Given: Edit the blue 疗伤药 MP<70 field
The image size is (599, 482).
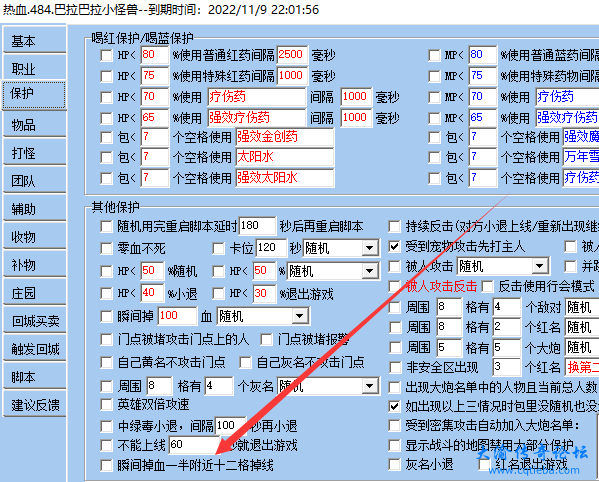Looking at the screenshot, I should point(567,97).
